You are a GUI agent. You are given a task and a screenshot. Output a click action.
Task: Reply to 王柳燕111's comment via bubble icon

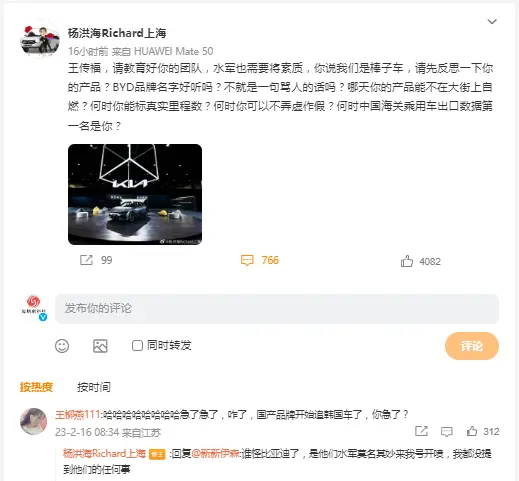coord(446,432)
